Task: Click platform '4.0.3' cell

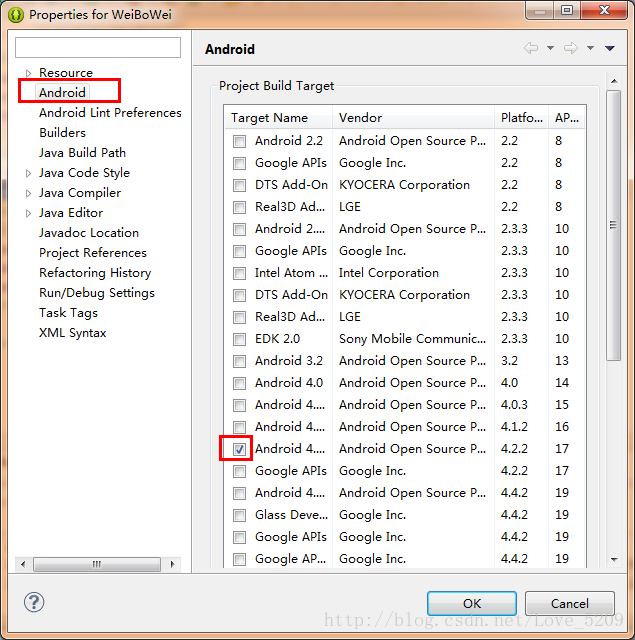Action: point(514,405)
